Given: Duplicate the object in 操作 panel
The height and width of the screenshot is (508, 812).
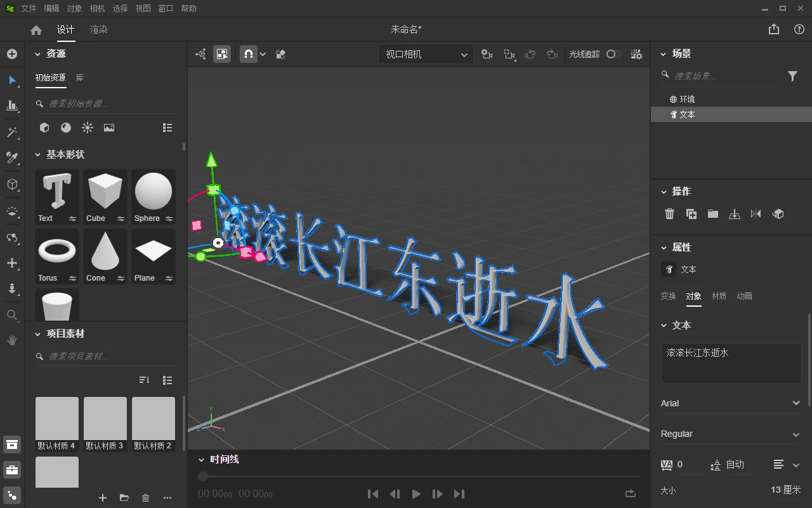Looking at the screenshot, I should click(x=691, y=214).
